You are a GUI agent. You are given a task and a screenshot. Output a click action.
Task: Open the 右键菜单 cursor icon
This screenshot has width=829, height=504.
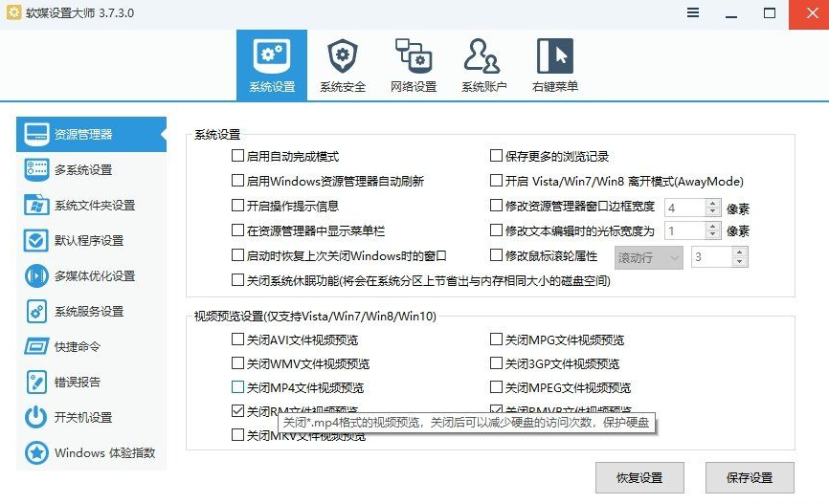coord(554,56)
